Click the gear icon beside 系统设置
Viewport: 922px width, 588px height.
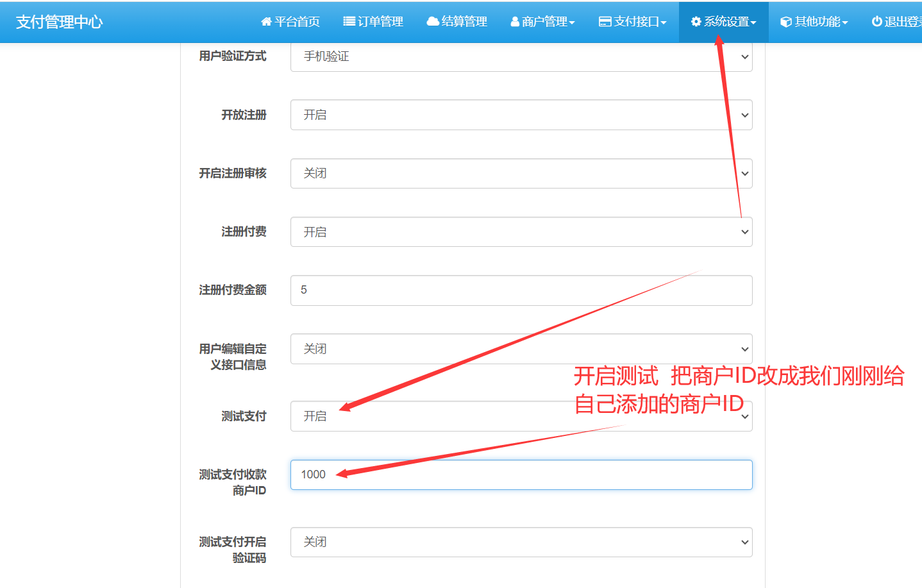point(696,22)
